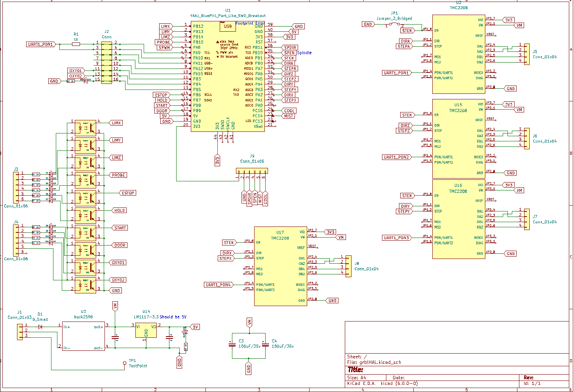Image resolution: width=574 pixels, height=392 pixels.
Task: Click the HOLD label at pin PB7
Action: (x=163, y=100)
